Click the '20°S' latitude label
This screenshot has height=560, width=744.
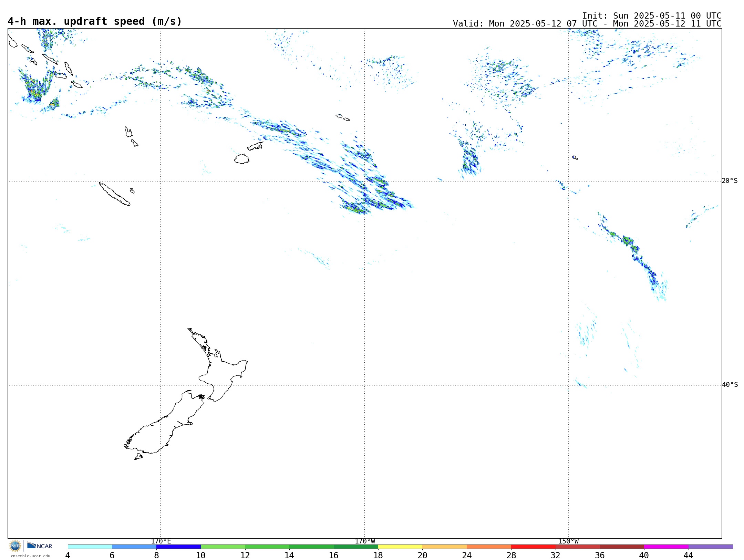[730, 181]
